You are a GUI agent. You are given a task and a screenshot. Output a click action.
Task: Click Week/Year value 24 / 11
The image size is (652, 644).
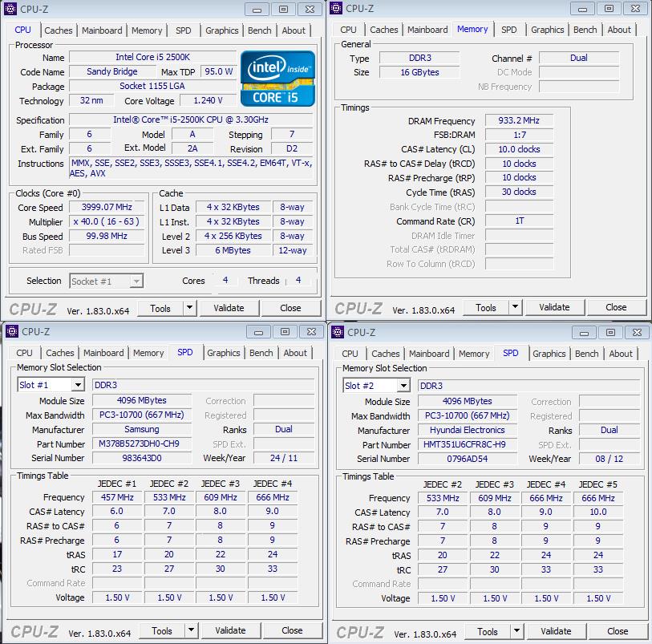pyautogui.click(x=284, y=458)
